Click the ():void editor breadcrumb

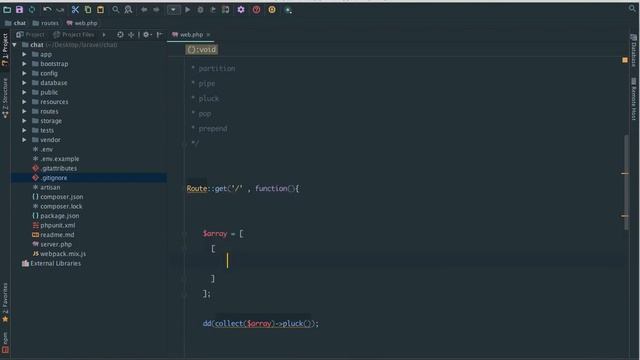(x=202, y=50)
